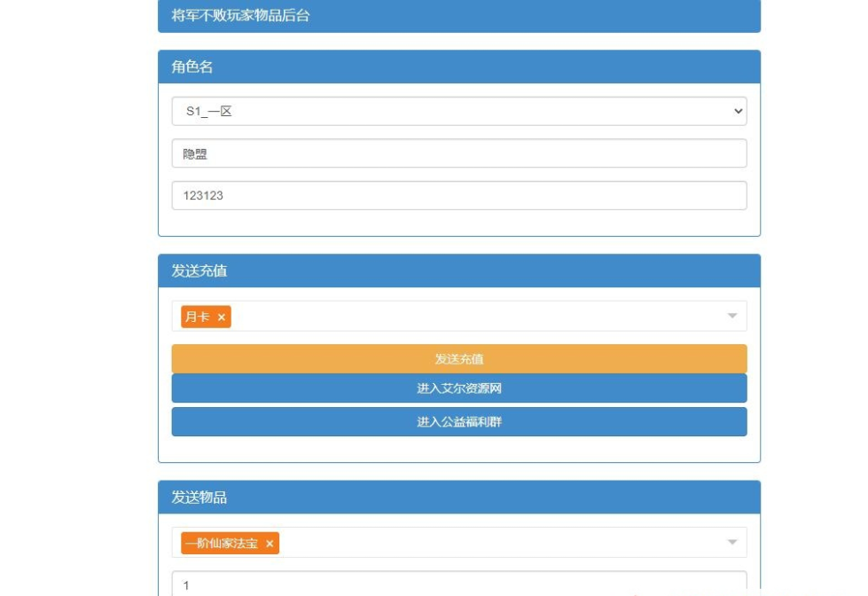Viewport: 868px width, 596px height.
Task: Focus the item quantity field showing 1
Action: 458,584
